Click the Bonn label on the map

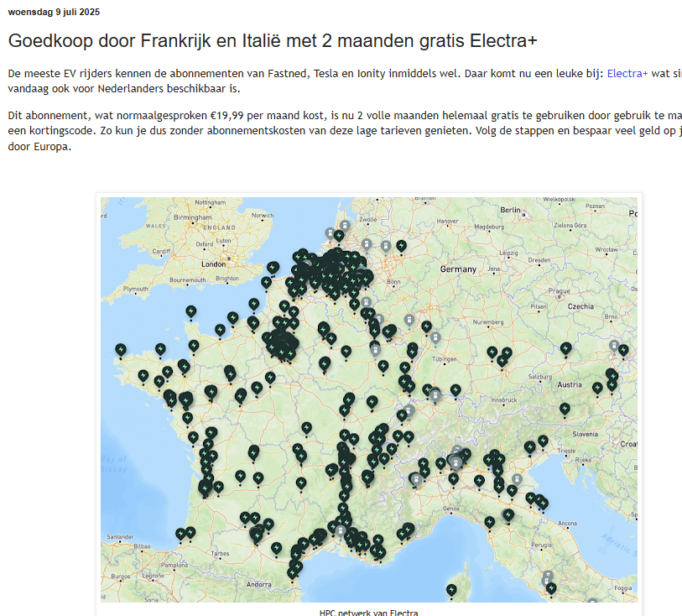click(x=393, y=281)
